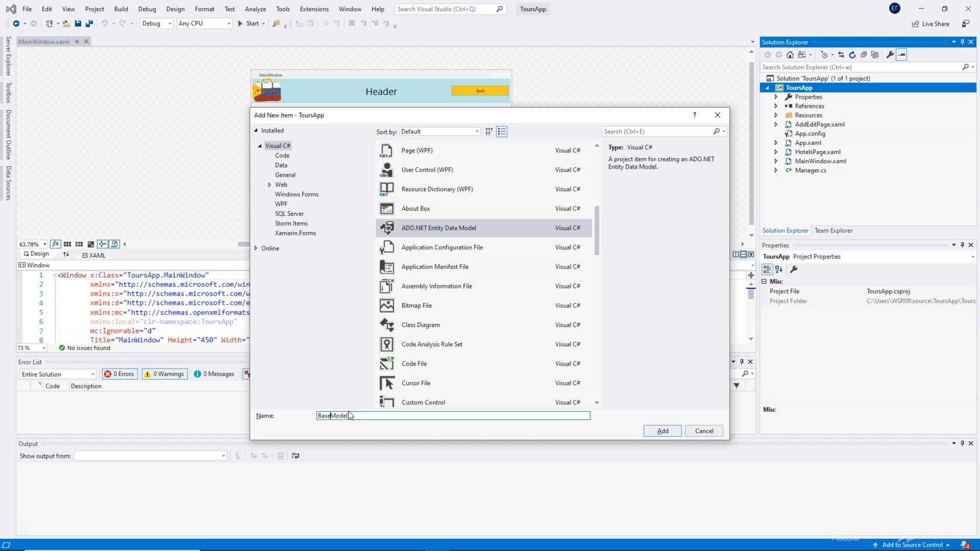This screenshot has width=980, height=551.
Task: Click the Name input field with BaseModel
Action: click(453, 416)
